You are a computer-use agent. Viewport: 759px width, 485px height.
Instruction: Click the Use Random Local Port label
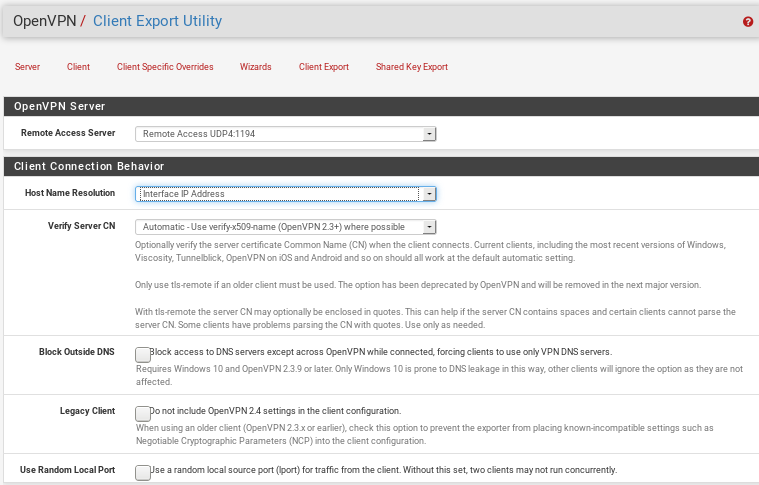pyautogui.click(x=67, y=470)
